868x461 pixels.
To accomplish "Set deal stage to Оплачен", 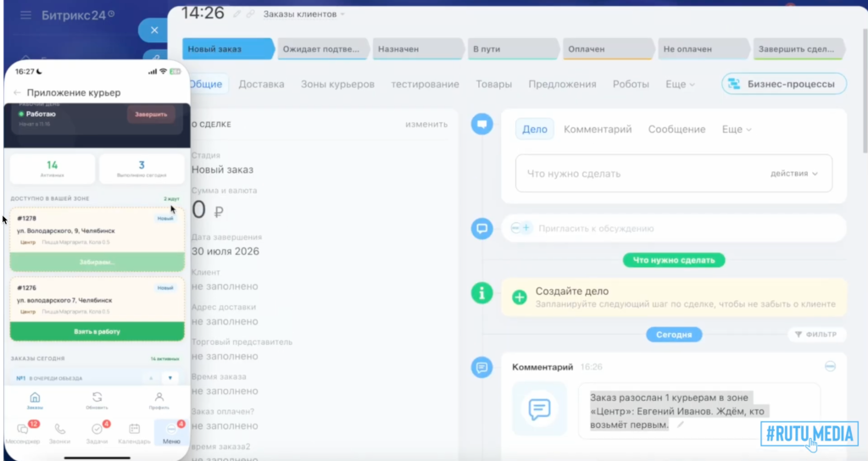I will (x=608, y=48).
